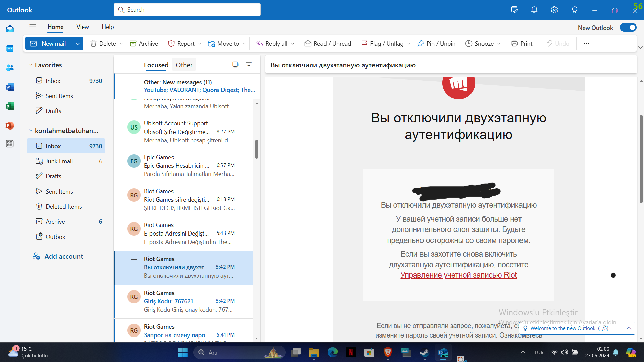Open the My Day panel icon
The image size is (644, 362).
click(514, 10)
